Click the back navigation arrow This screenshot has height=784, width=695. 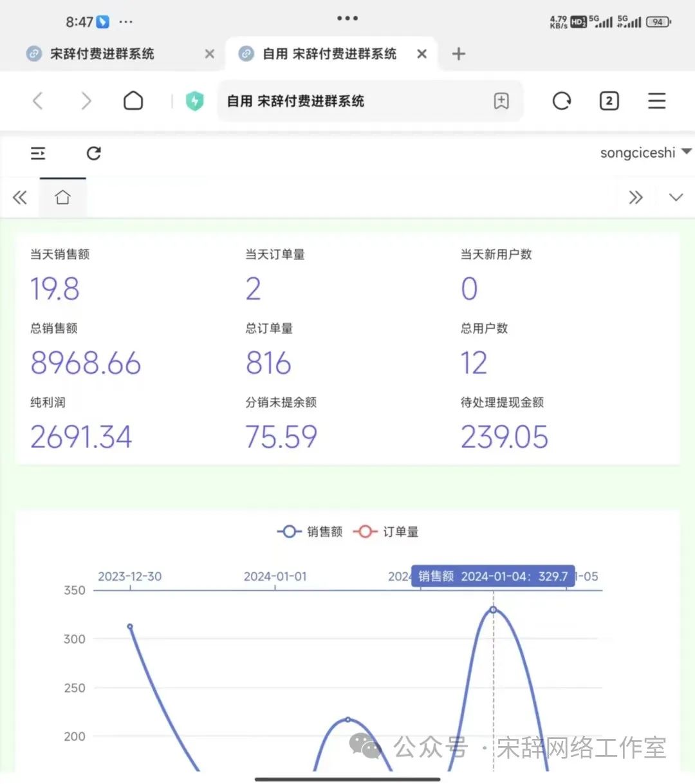point(37,100)
